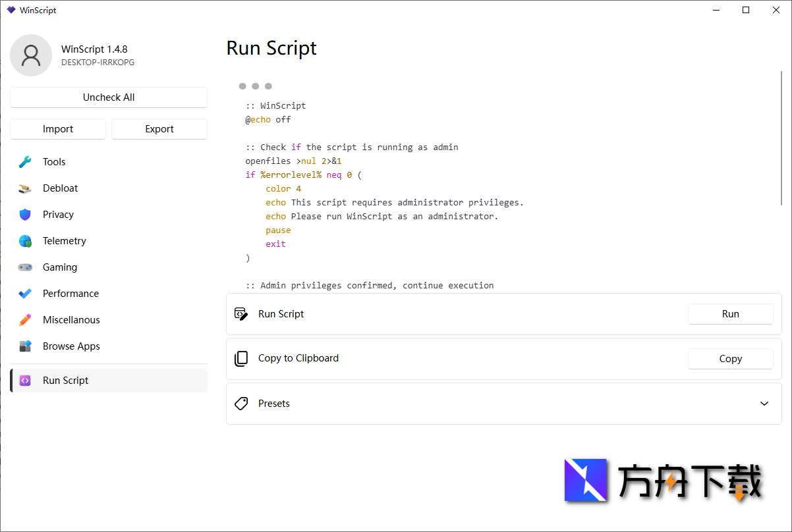Click the Telemetry globe icon

(24, 240)
